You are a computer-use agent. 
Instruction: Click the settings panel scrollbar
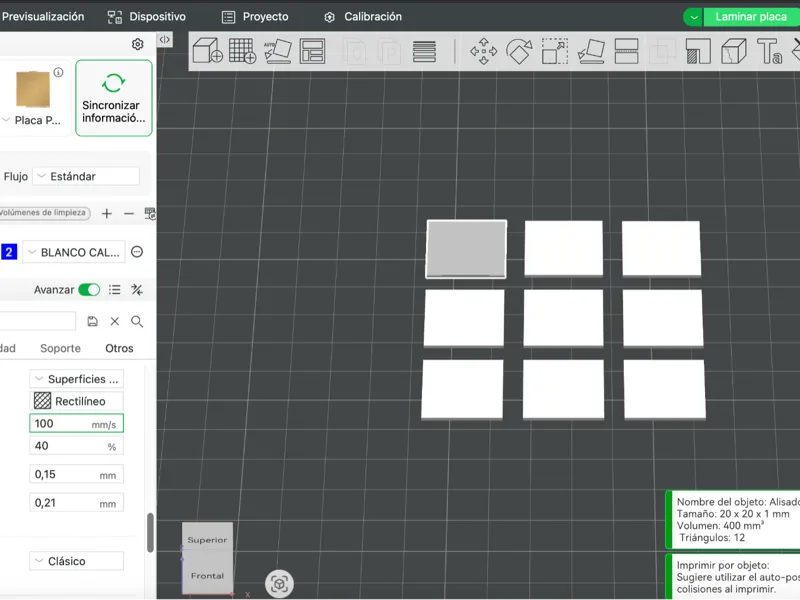pyautogui.click(x=151, y=533)
